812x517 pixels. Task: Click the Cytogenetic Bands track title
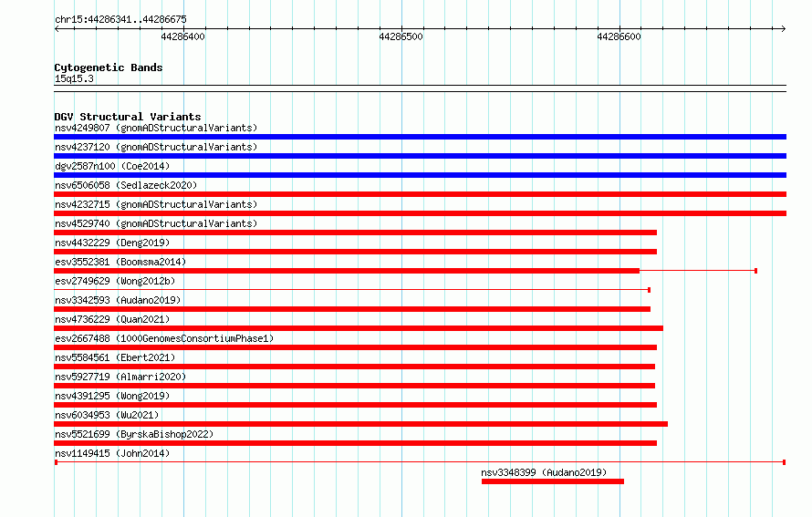click(109, 67)
